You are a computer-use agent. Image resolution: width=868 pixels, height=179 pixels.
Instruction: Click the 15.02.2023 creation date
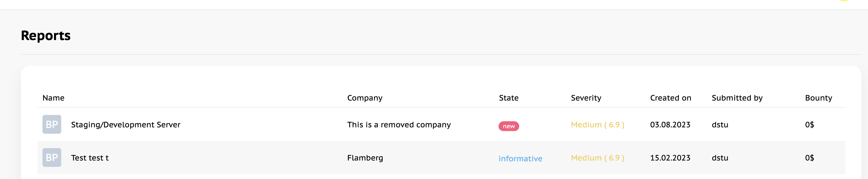(x=670, y=158)
